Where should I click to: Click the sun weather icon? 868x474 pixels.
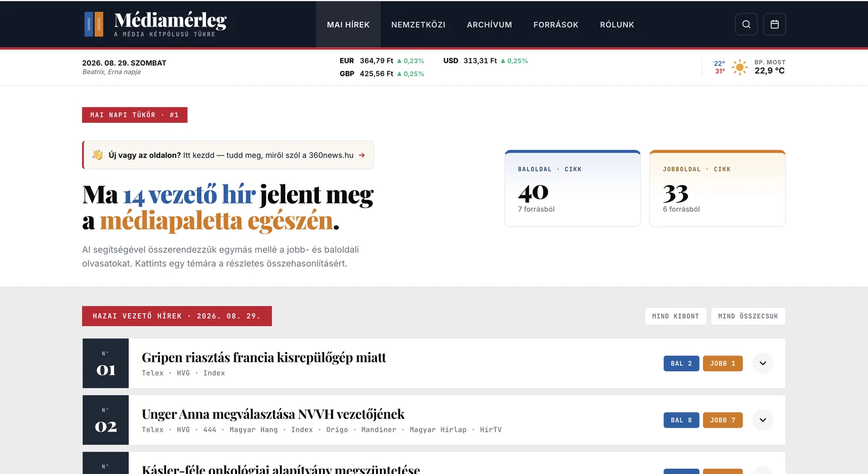pos(739,67)
